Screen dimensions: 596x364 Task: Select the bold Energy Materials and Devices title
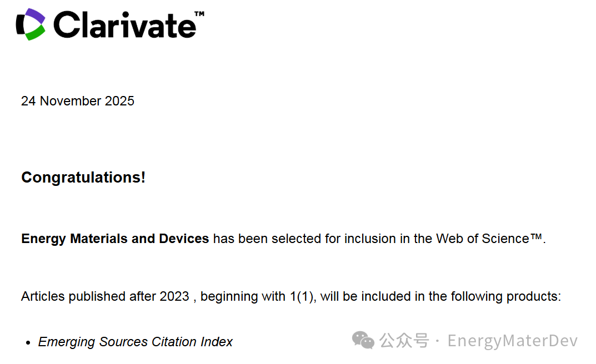(x=115, y=239)
